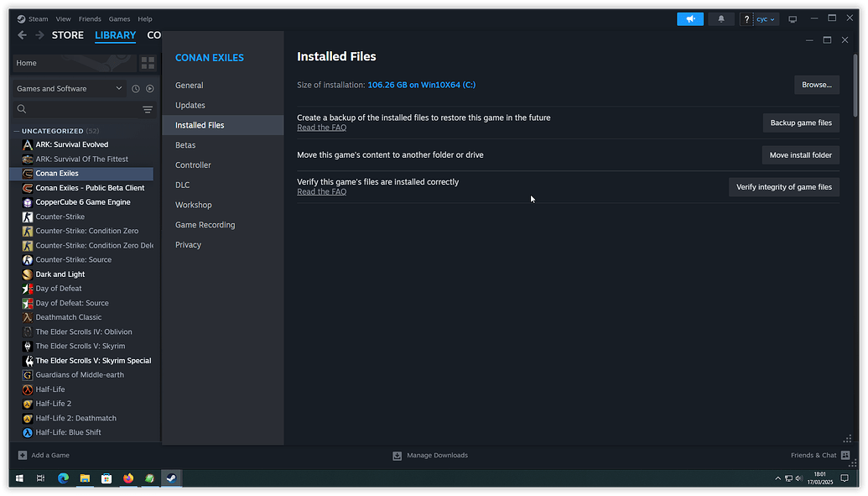Image resolution: width=868 pixels, height=496 pixels.
Task: Click Verify integrity of game files
Action: click(x=783, y=186)
